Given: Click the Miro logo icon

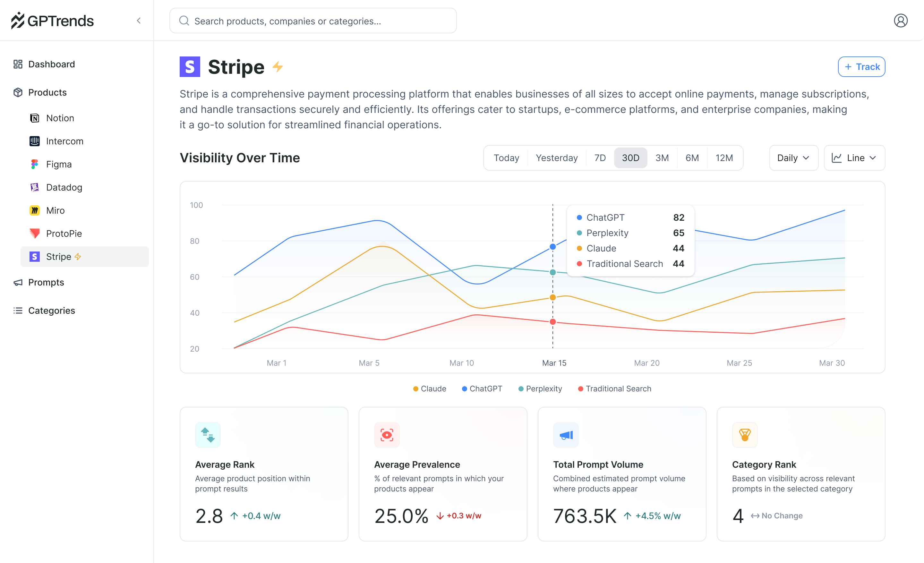Looking at the screenshot, I should (35, 210).
